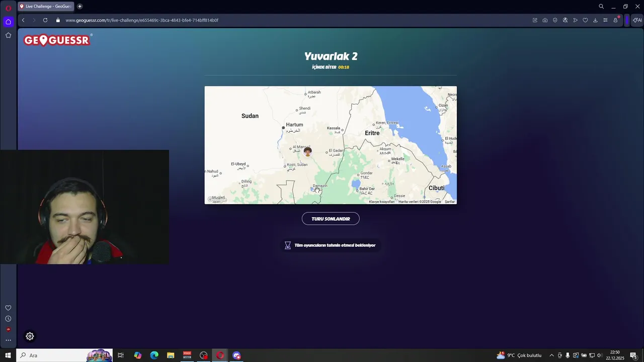Open the send flow arrow icon

[x=575, y=20]
